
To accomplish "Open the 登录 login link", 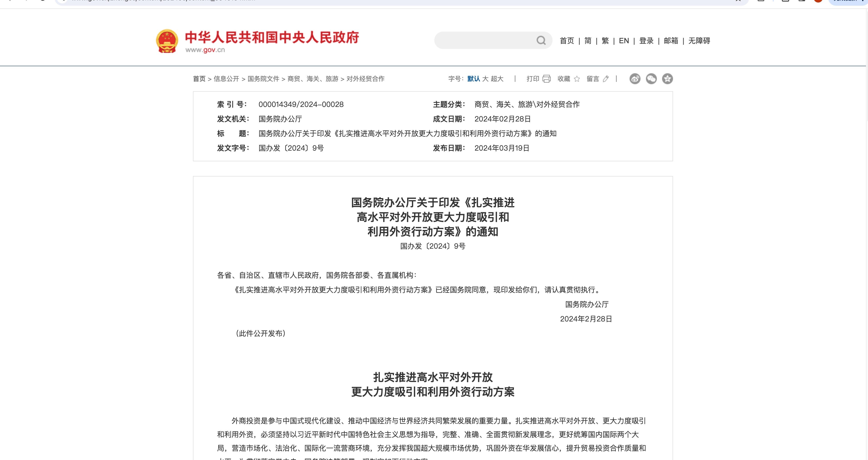I will click(x=646, y=41).
